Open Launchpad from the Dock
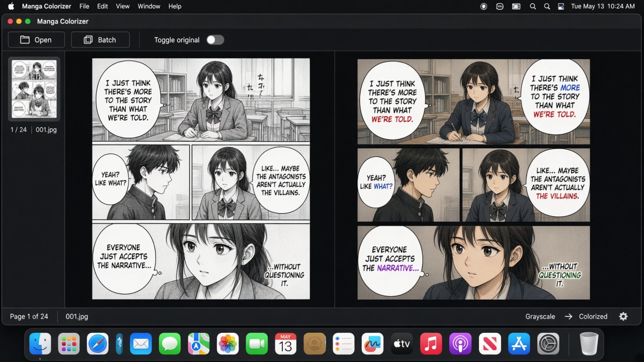 [x=69, y=344]
